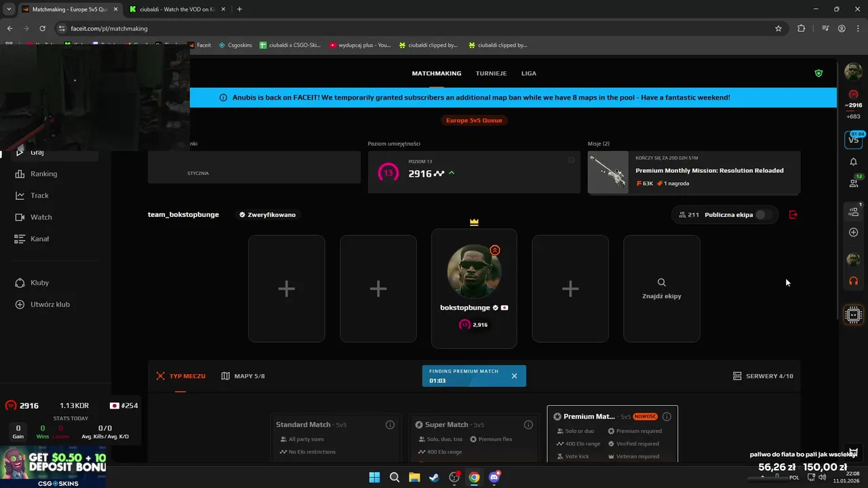Viewport: 868px width, 488px height.
Task: Click the Anubis is back announcement banner
Action: [513, 98]
